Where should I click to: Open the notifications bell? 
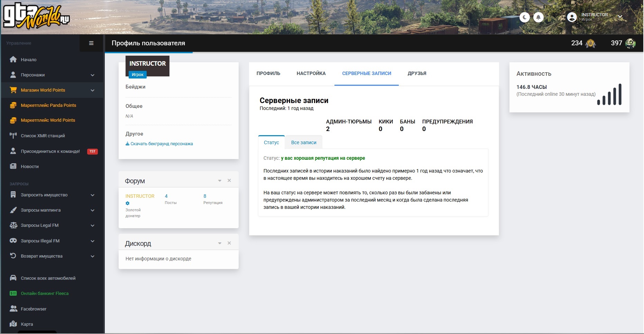[538, 17]
